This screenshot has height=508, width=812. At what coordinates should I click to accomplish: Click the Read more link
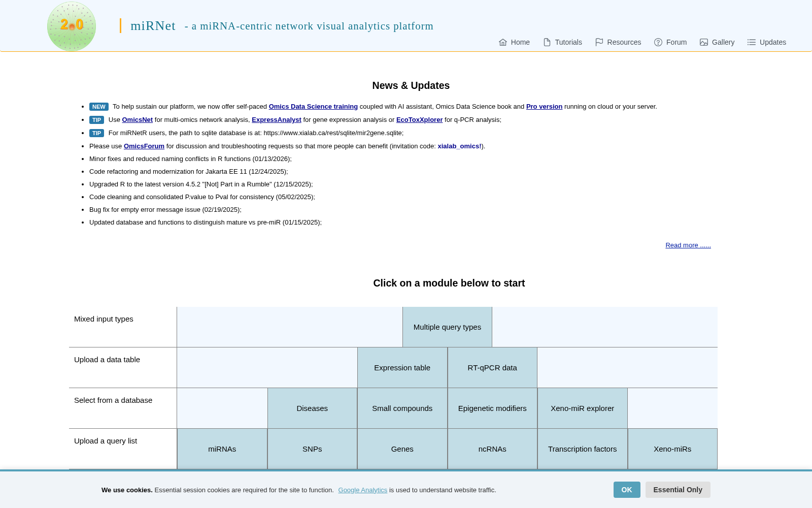688,245
